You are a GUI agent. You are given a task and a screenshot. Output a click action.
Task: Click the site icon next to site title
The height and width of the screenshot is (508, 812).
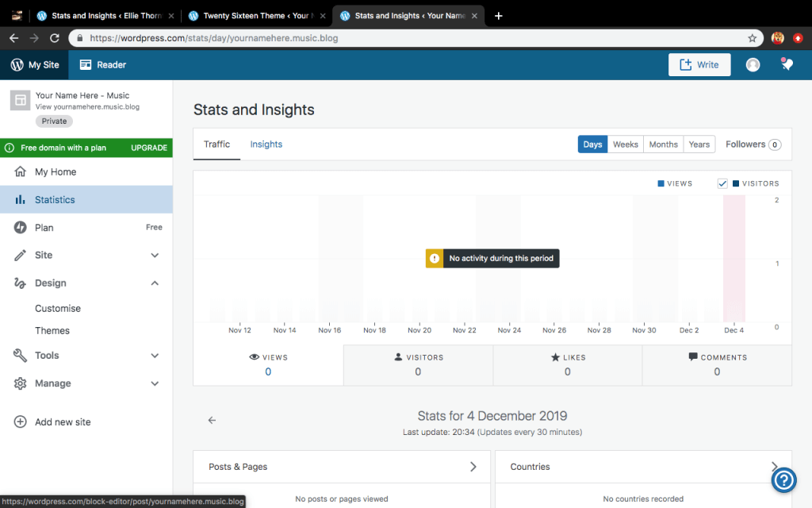pyautogui.click(x=21, y=101)
